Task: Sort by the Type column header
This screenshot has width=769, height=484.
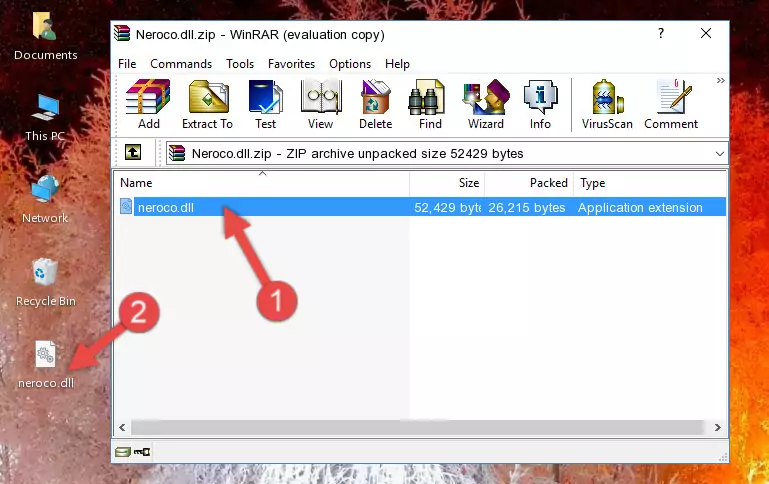Action: click(650, 183)
